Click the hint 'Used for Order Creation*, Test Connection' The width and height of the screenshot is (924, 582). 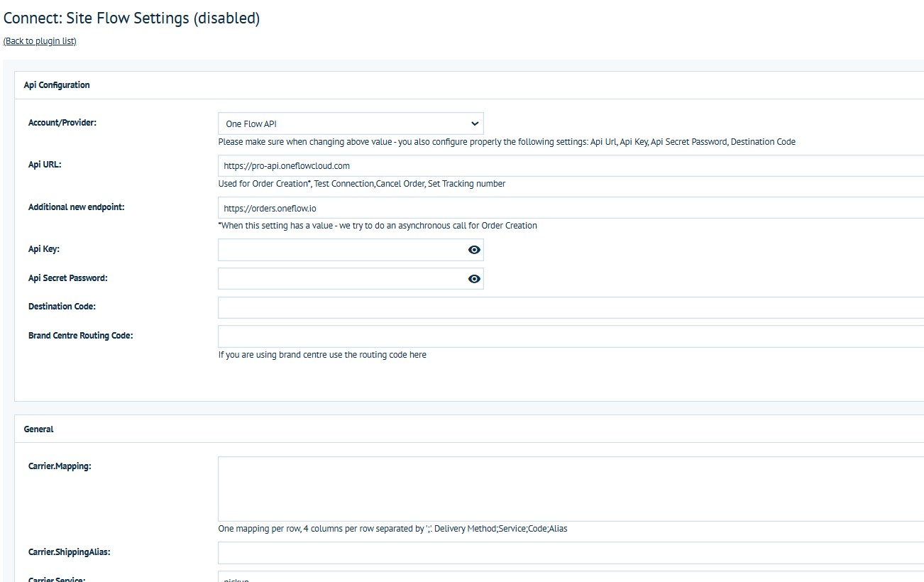pyautogui.click(x=362, y=184)
